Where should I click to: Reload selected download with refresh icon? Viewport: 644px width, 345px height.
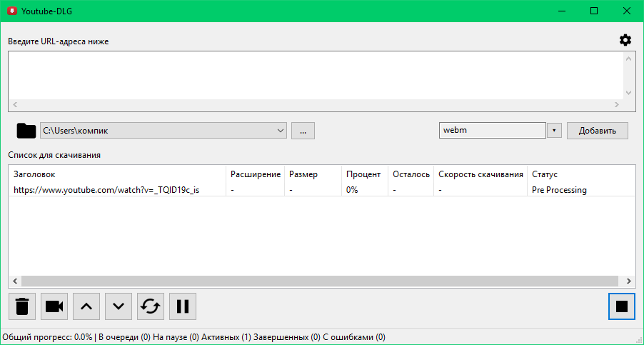coord(151,306)
